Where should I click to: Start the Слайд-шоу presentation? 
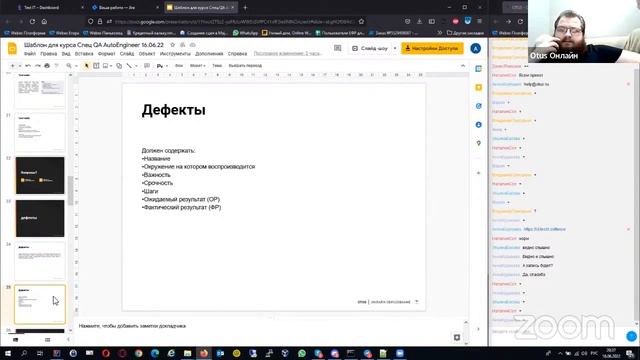370,49
